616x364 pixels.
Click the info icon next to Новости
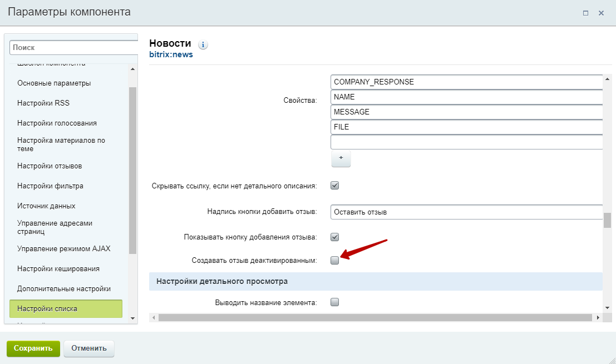click(x=203, y=44)
